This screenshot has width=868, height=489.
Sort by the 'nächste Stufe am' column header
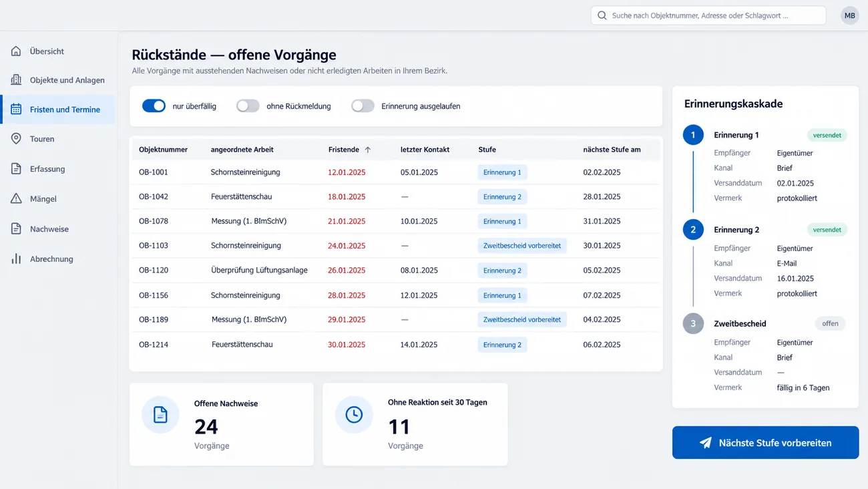pos(612,150)
